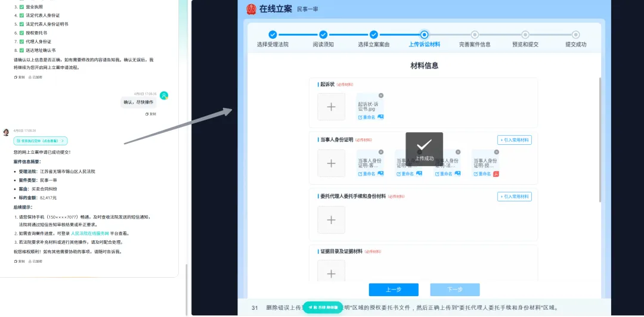Click 引入常用材料 in 委托代理人 section
The width and height of the screenshot is (644, 317).
tap(514, 197)
